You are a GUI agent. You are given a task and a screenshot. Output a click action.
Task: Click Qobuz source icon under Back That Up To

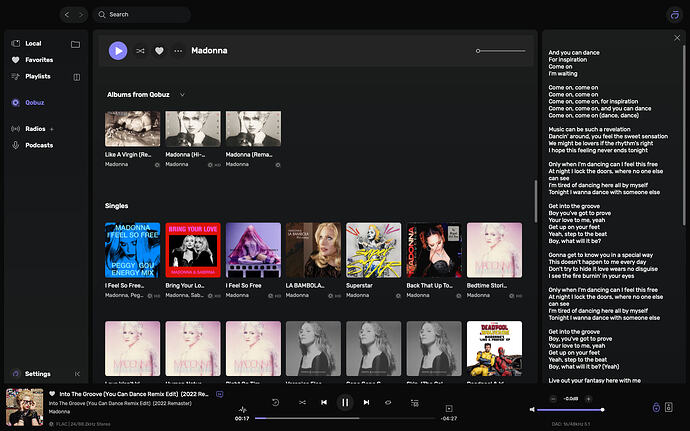pyautogui.click(x=459, y=296)
